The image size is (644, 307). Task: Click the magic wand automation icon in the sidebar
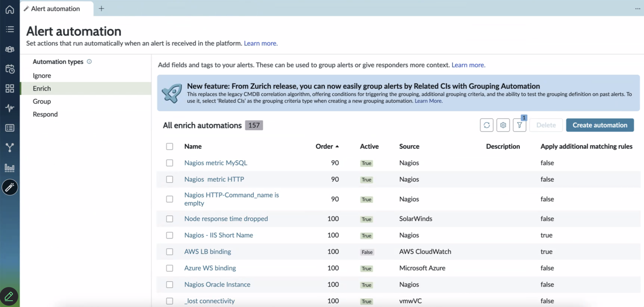click(x=10, y=187)
